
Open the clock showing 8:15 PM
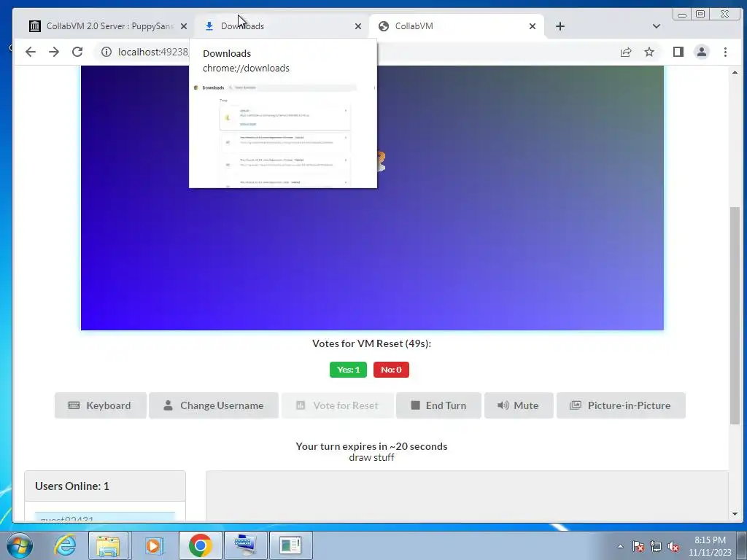[x=710, y=546]
